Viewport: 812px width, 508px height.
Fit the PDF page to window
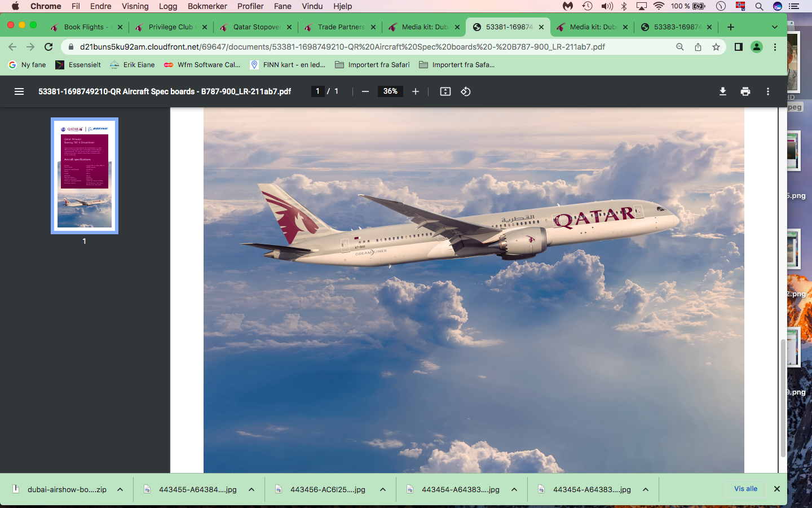[445, 91]
